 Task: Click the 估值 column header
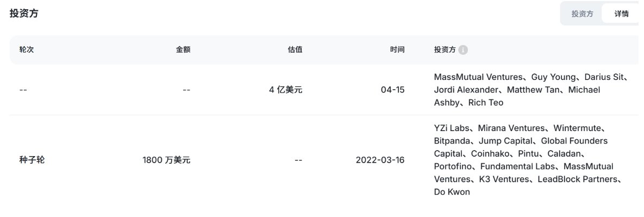[x=295, y=49]
